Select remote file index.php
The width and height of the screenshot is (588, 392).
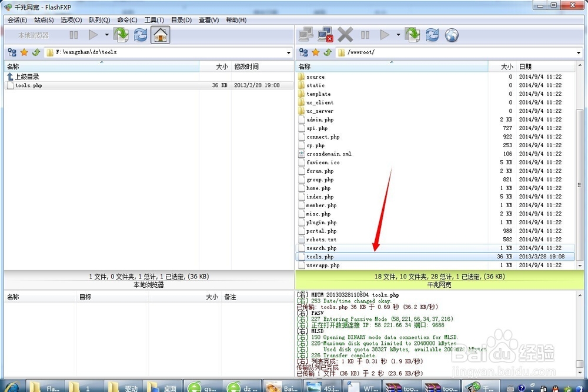click(435, 197)
